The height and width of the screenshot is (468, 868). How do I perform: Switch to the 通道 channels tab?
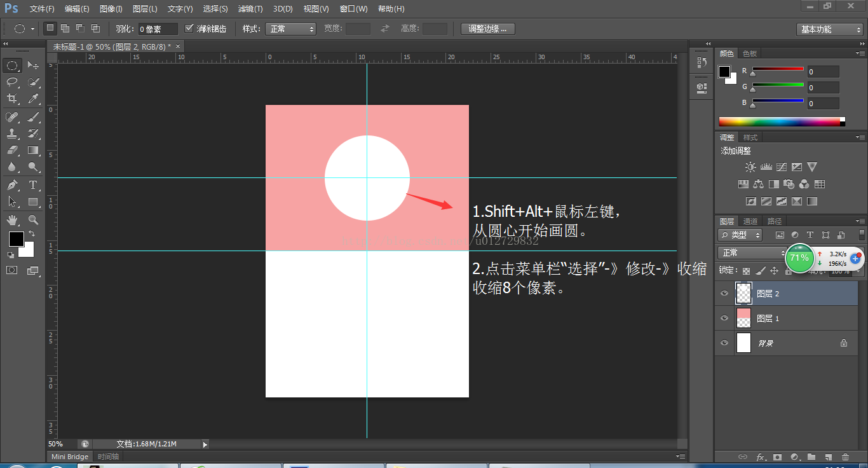750,221
